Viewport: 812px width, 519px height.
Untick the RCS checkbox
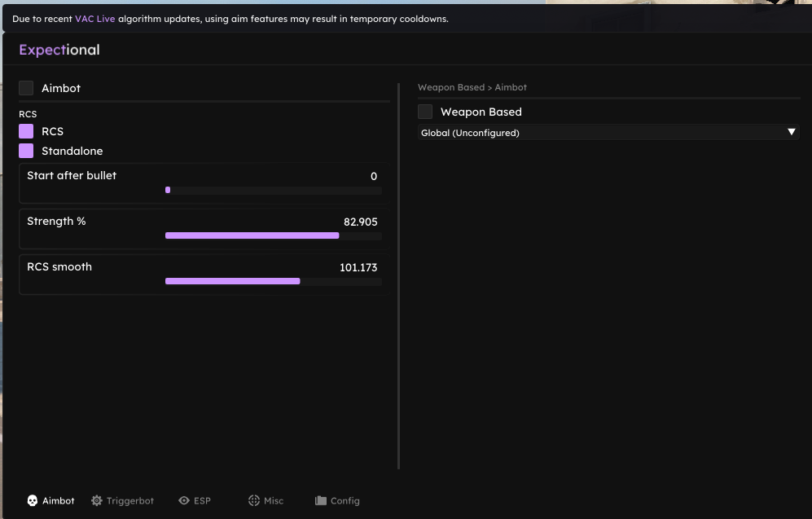pos(26,131)
